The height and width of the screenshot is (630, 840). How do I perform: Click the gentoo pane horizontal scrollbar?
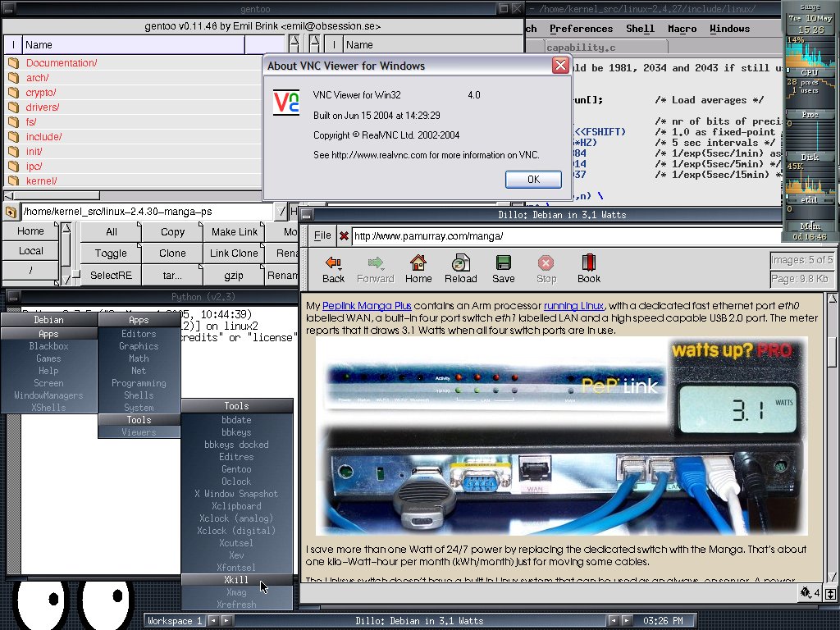[132, 195]
